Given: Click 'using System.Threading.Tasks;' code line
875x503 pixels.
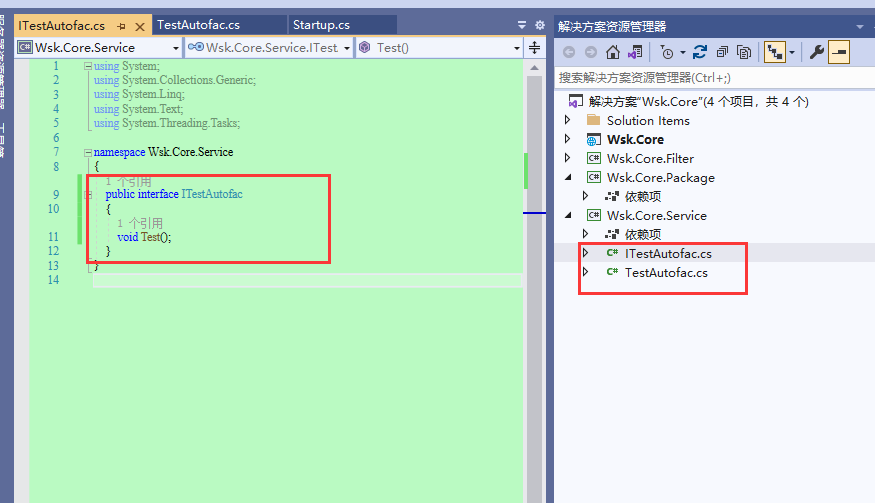Looking at the screenshot, I should click(x=167, y=123).
